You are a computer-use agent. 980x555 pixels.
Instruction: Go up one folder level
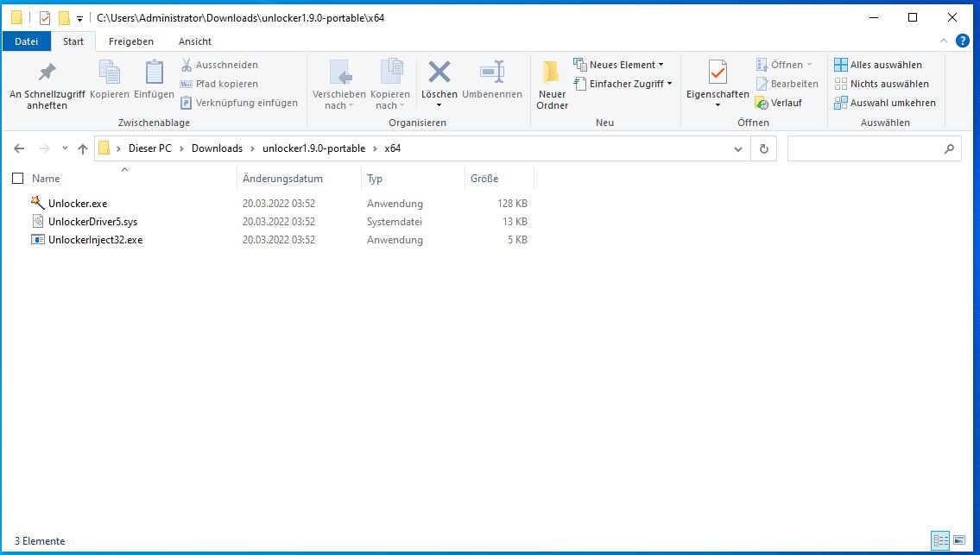coord(83,148)
